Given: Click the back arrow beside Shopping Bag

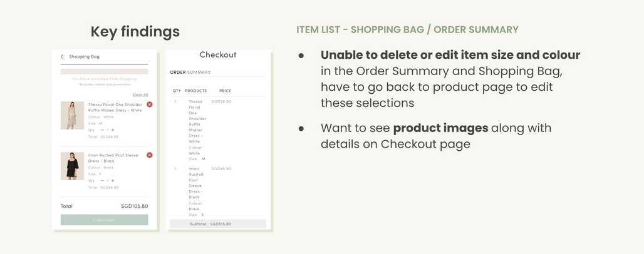Looking at the screenshot, I should (x=62, y=57).
